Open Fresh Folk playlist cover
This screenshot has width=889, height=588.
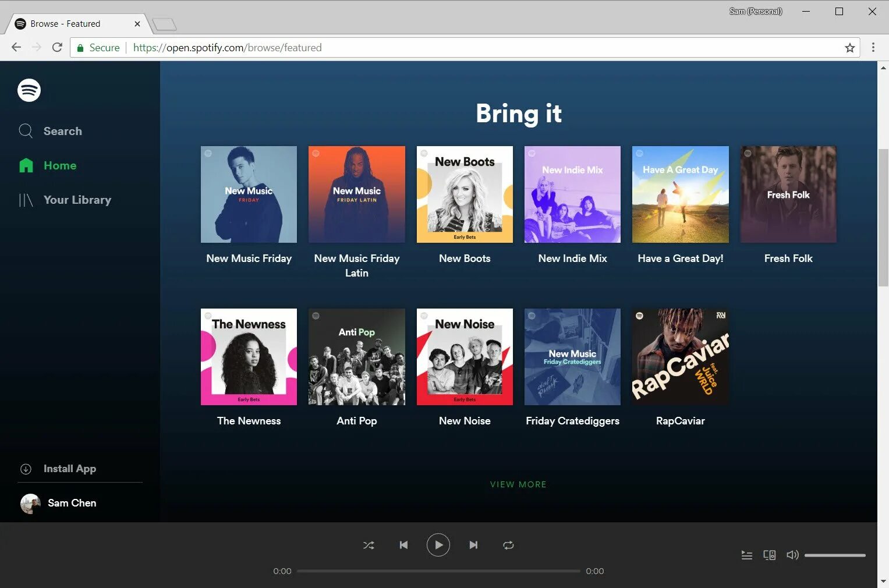(788, 194)
